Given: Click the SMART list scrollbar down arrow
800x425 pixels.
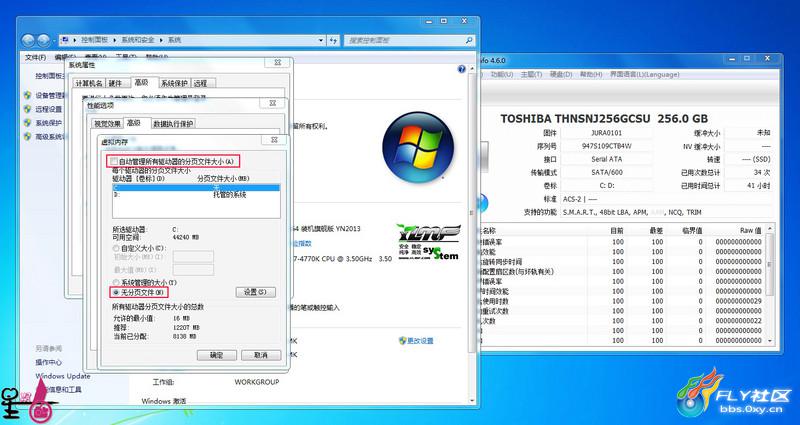Looking at the screenshot, I should [x=769, y=341].
